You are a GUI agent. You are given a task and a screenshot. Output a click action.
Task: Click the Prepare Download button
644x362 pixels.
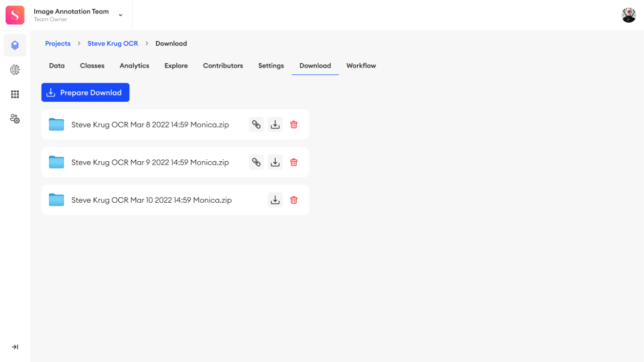click(x=85, y=92)
